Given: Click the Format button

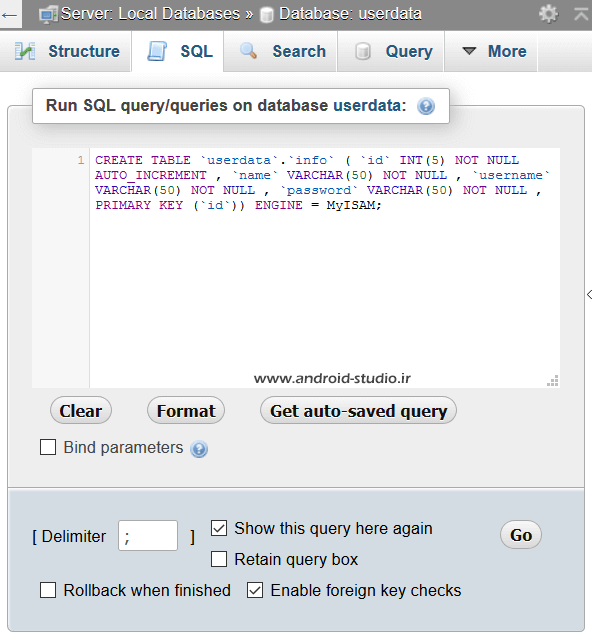Looking at the screenshot, I should tap(186, 411).
